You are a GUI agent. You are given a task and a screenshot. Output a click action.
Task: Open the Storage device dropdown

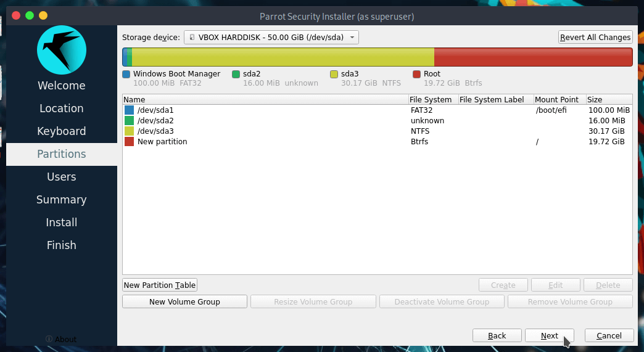(x=271, y=38)
